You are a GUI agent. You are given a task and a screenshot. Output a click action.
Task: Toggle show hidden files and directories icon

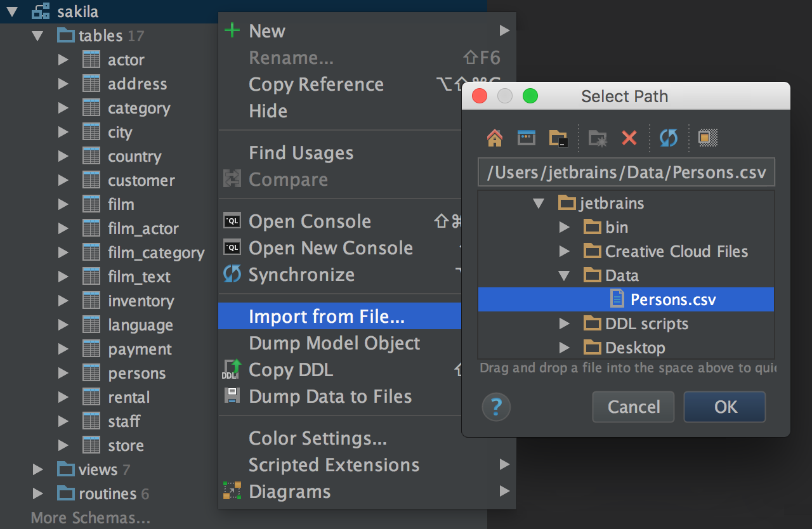tap(707, 138)
